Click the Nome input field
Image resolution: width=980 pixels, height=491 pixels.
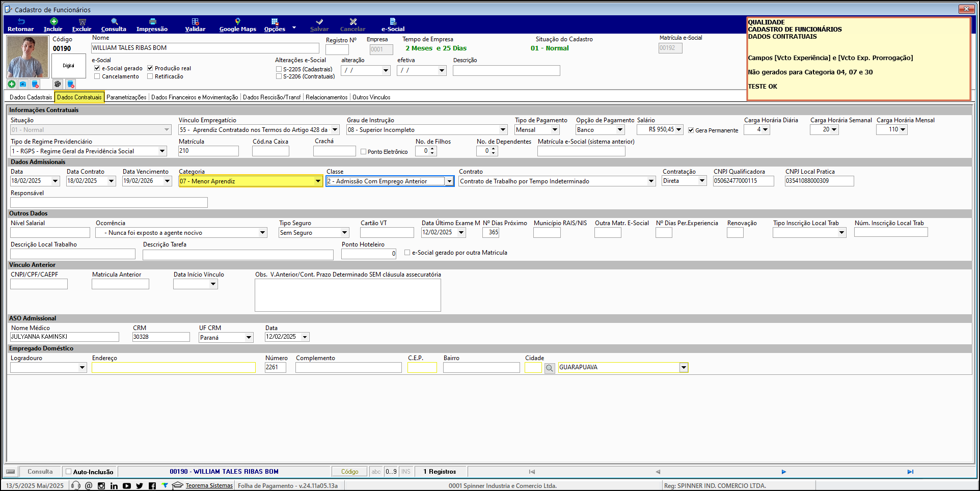[205, 48]
